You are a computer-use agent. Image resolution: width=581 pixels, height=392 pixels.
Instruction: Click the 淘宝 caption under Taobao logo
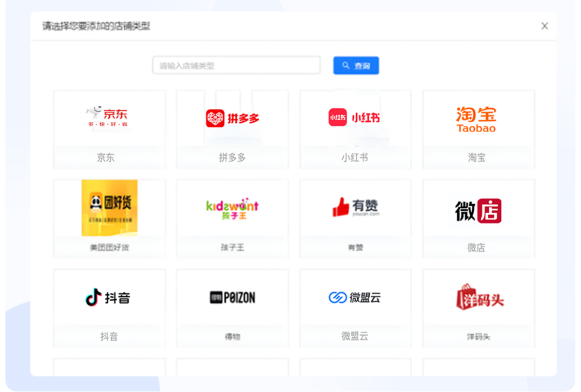point(476,158)
